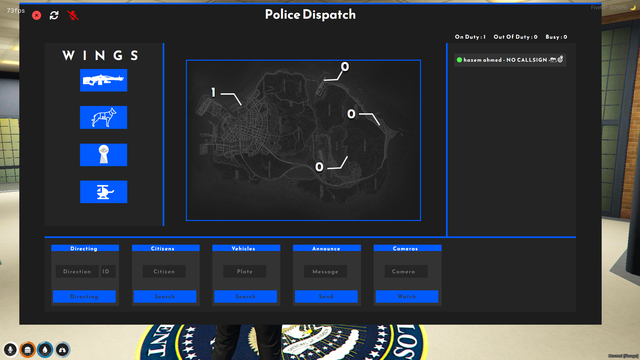Click the Directing button

click(84, 297)
